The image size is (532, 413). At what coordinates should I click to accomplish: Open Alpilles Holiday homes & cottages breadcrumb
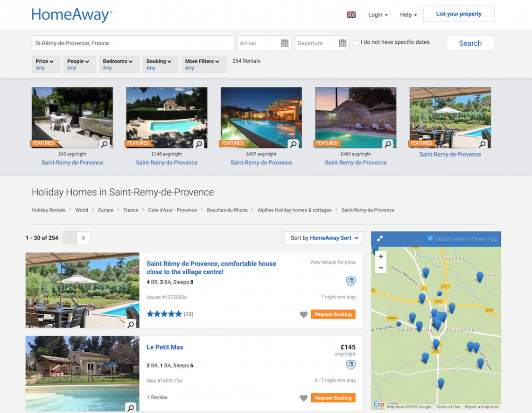coord(294,210)
